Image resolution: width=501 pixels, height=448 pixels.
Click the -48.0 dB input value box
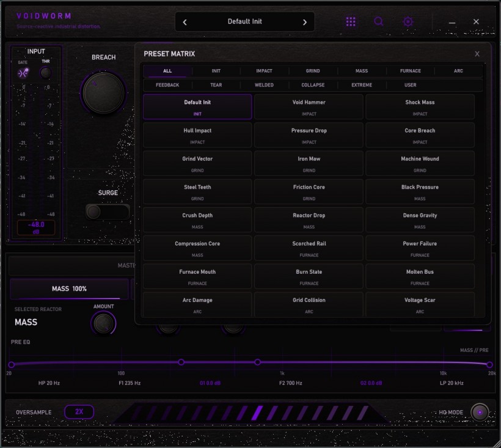click(x=36, y=227)
